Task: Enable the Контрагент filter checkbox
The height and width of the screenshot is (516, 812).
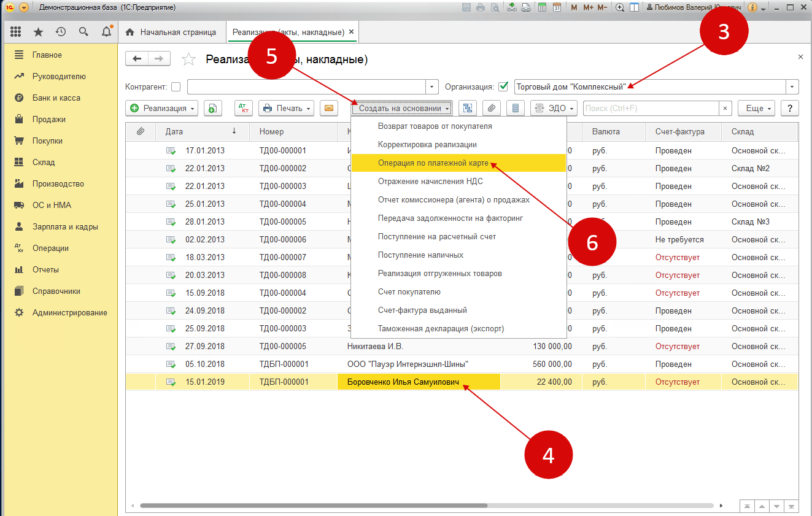Action: (x=176, y=87)
